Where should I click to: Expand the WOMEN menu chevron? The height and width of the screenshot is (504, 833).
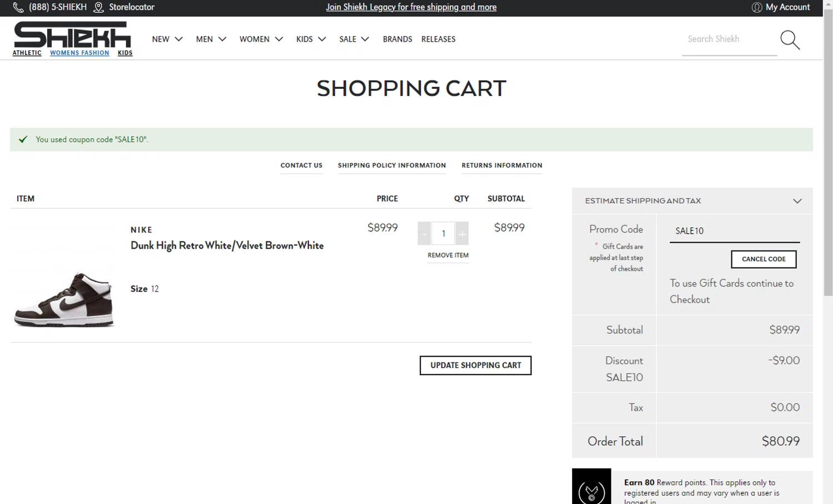[x=279, y=39]
